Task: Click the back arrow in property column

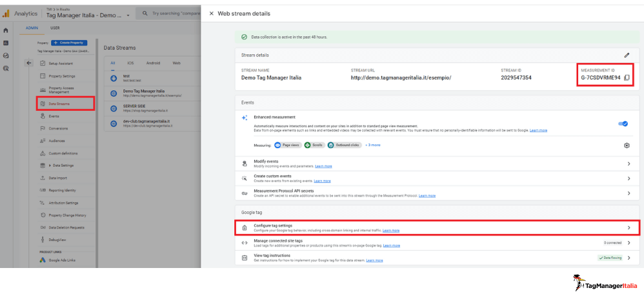Action: pyautogui.click(x=29, y=62)
